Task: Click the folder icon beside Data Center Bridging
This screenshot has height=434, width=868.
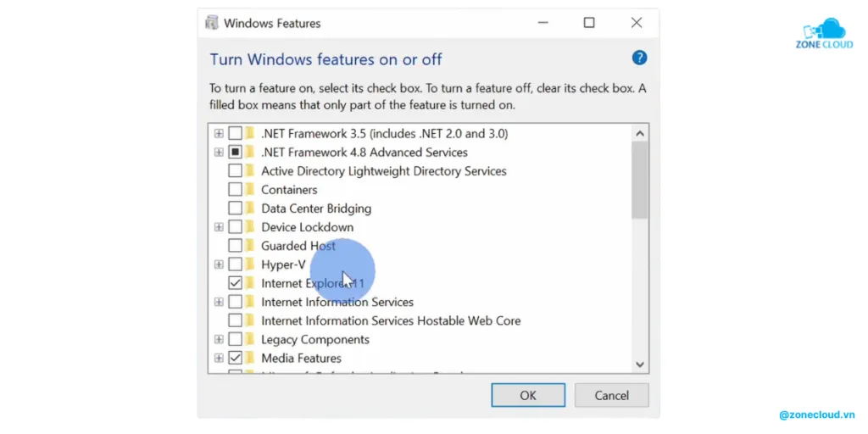Action: 250,209
